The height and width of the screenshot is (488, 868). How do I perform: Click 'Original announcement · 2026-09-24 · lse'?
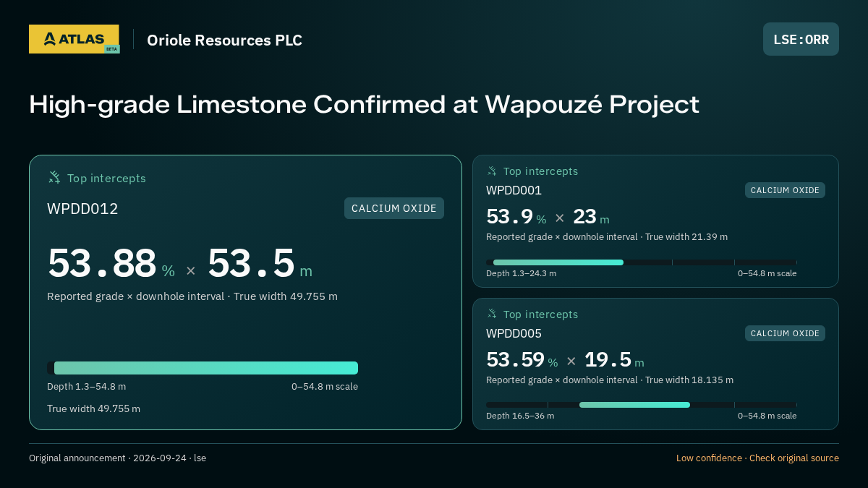pos(117,458)
